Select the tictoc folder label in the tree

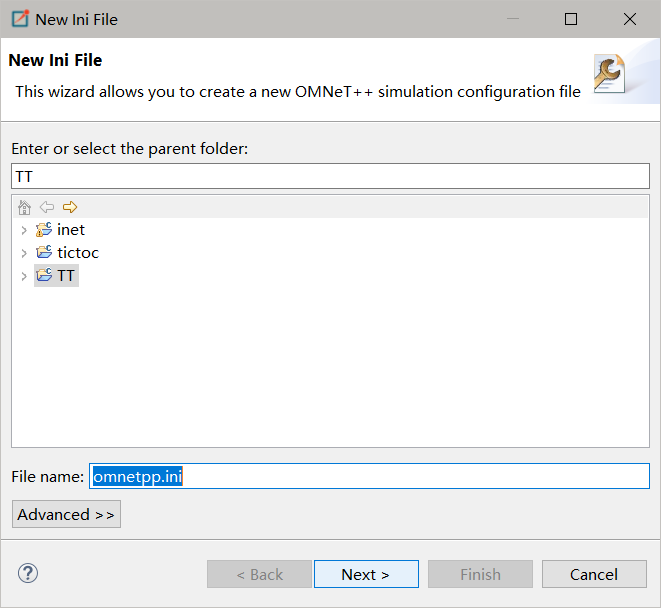tap(78, 253)
